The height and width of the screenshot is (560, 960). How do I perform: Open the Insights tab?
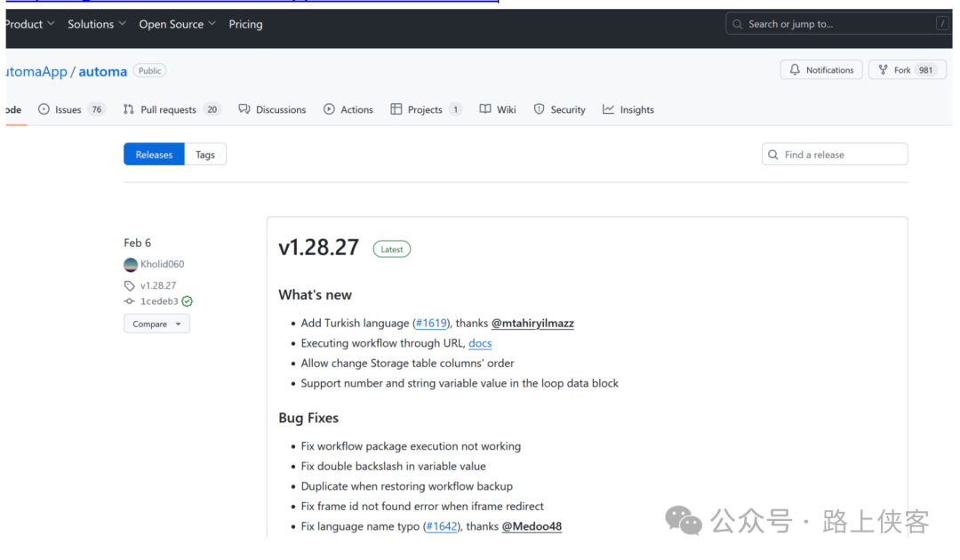(628, 109)
